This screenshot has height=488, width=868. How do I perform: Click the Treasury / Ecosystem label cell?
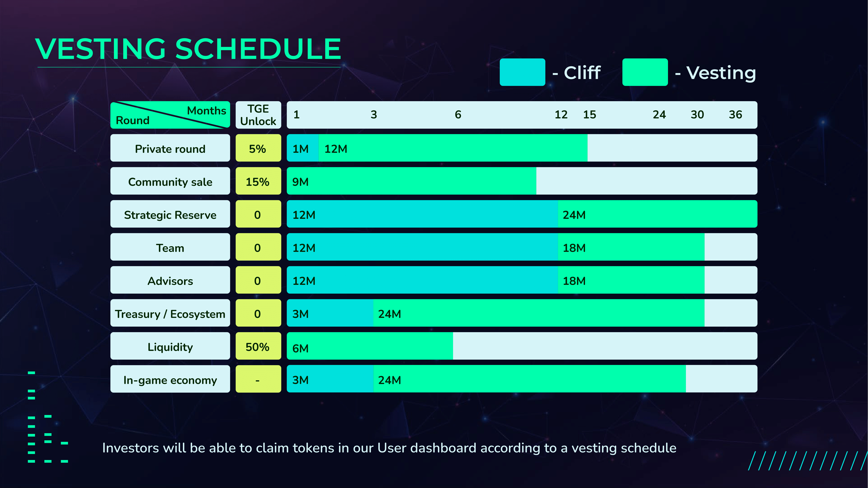pos(170,313)
